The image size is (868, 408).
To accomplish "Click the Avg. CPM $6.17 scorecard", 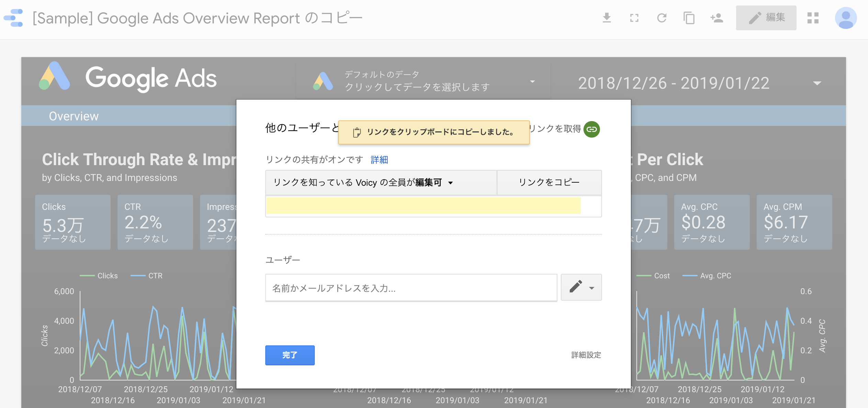I will coord(794,222).
